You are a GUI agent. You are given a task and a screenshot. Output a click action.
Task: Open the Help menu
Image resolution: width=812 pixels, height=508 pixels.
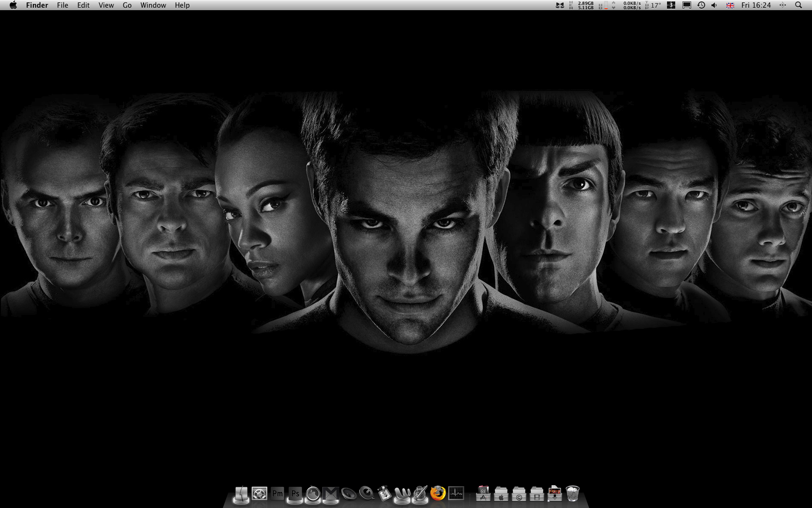(x=182, y=5)
